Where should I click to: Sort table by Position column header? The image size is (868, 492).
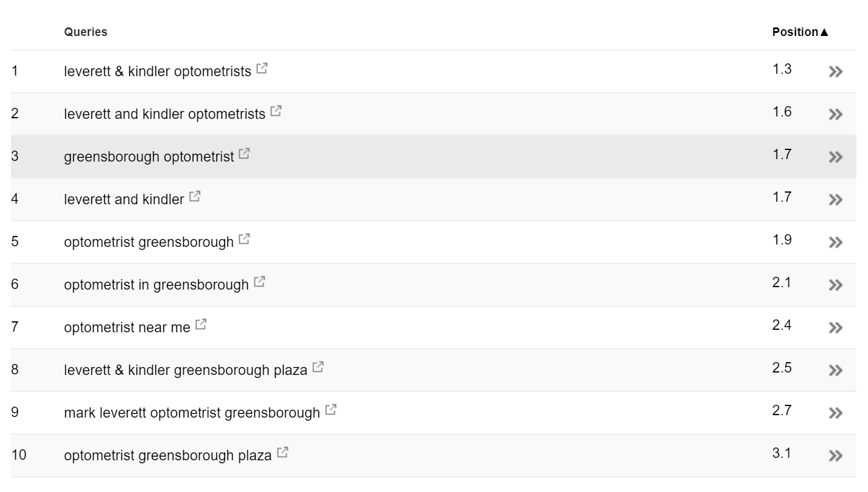tap(800, 32)
